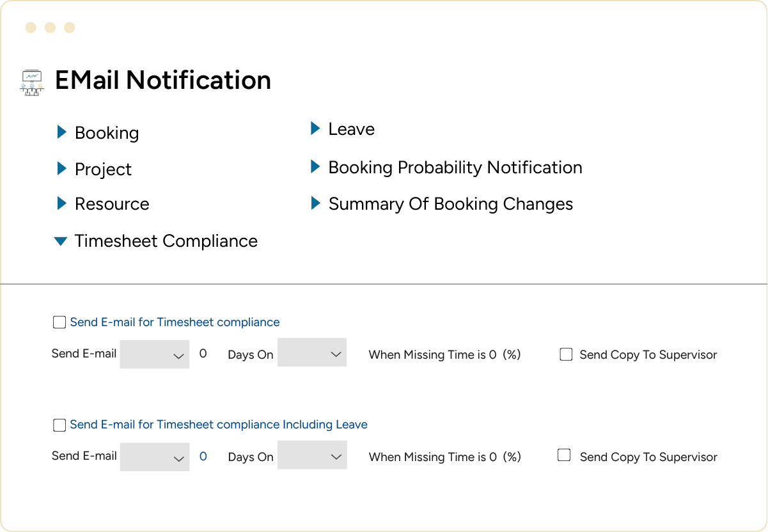The image size is (768, 532).
Task: Expand the Booking section
Action: pyautogui.click(x=61, y=132)
